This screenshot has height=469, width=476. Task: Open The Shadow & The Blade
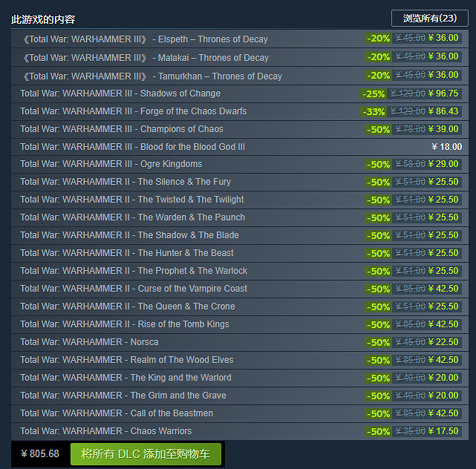pyautogui.click(x=129, y=235)
